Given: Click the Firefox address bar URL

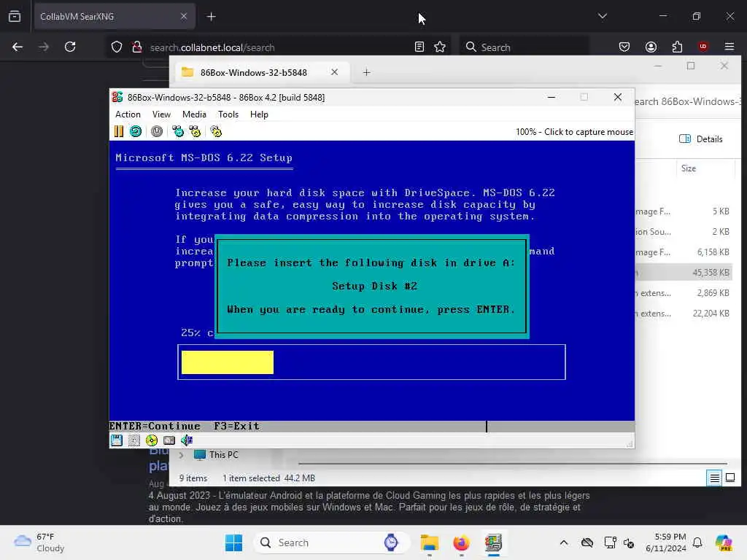Looking at the screenshot, I should [x=212, y=47].
